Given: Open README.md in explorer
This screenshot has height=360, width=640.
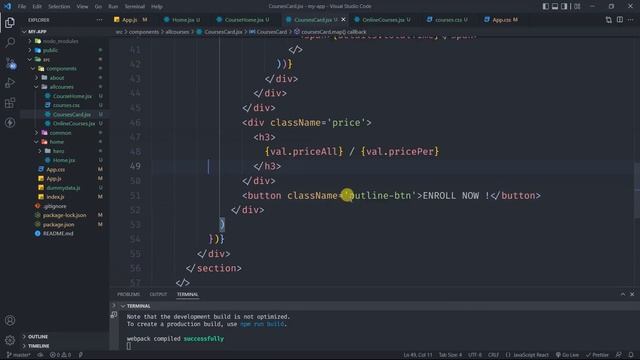Looking at the screenshot, I should 58,233.
